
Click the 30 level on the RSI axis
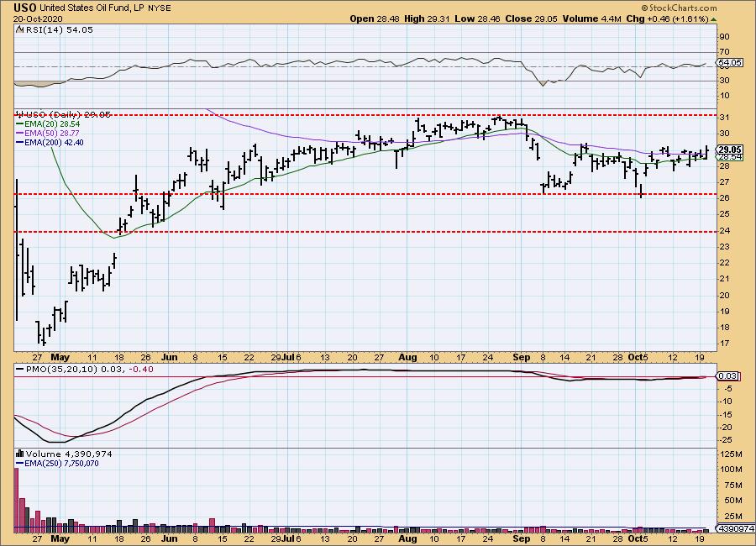(x=724, y=80)
